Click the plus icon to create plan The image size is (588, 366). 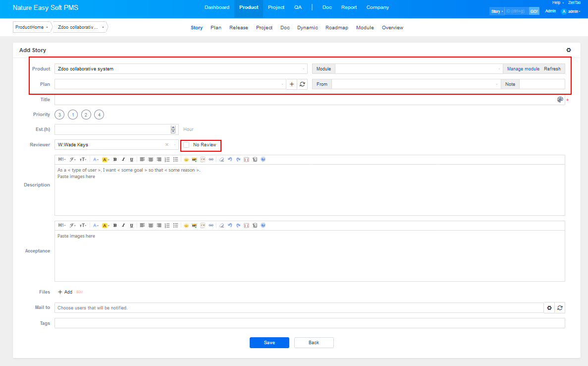click(292, 84)
